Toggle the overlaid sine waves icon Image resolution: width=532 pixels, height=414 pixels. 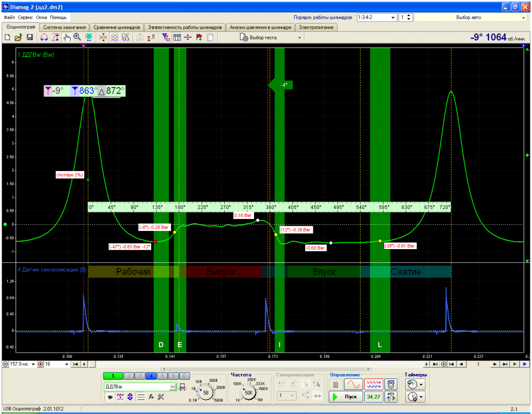(126, 37)
